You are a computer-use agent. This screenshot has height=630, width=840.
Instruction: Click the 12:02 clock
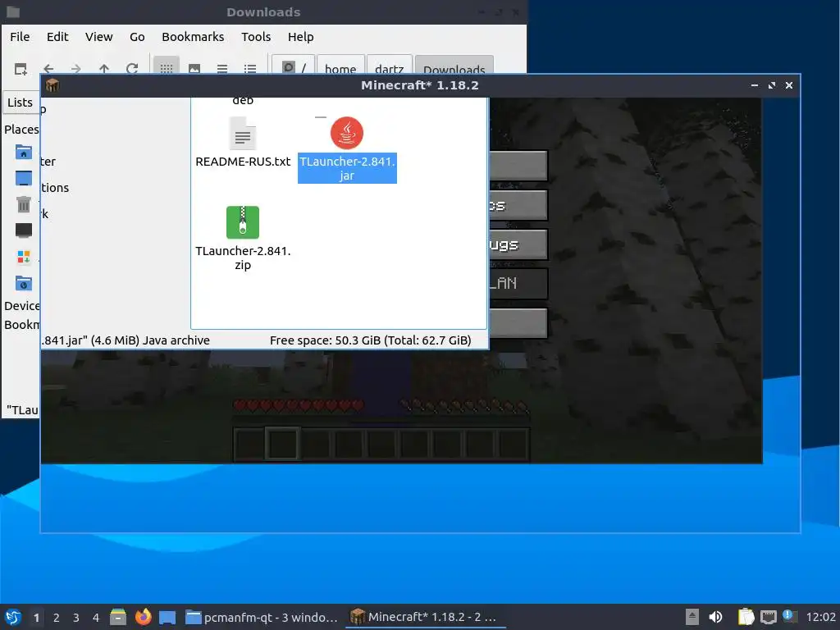(x=820, y=617)
